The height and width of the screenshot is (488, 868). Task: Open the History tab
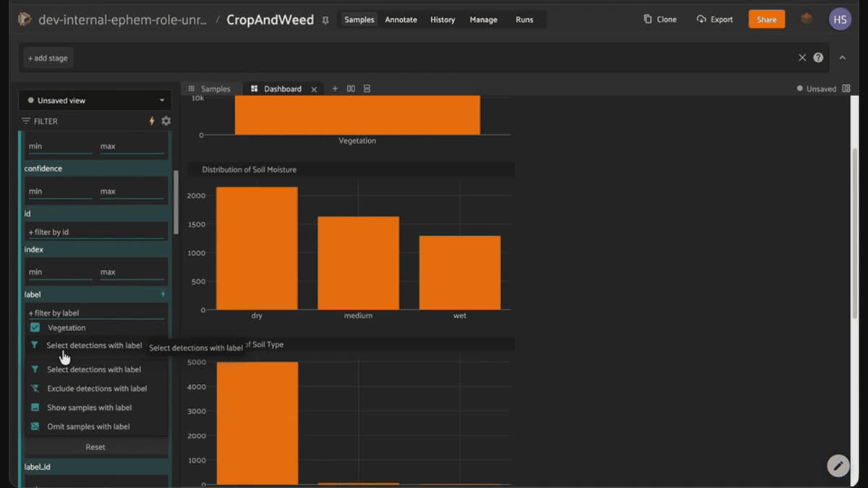pyautogui.click(x=443, y=20)
